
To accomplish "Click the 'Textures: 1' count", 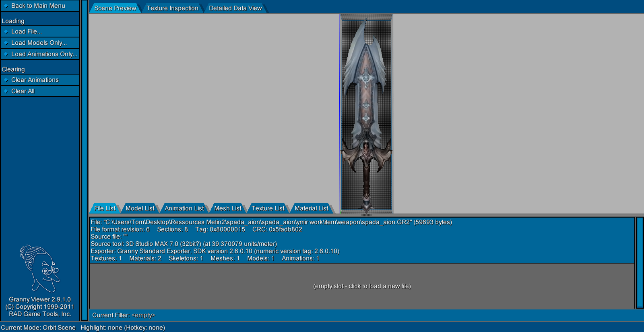I will point(106,258).
